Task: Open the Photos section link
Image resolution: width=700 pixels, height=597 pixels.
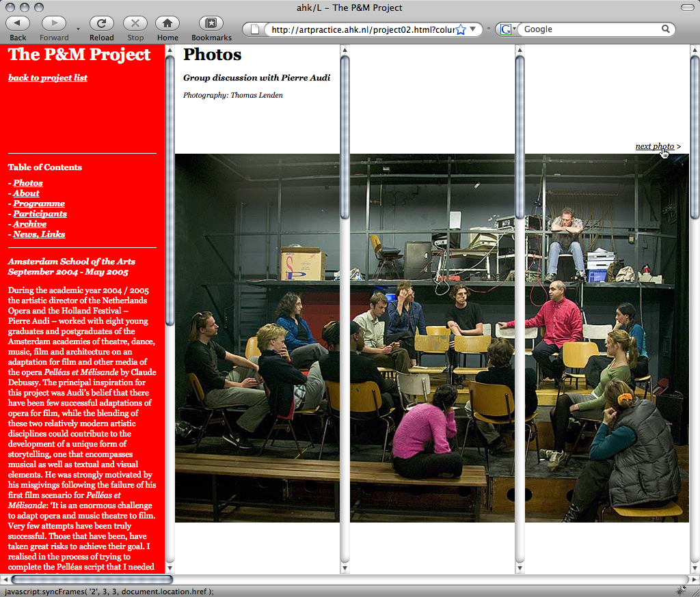Action: pyautogui.click(x=28, y=183)
